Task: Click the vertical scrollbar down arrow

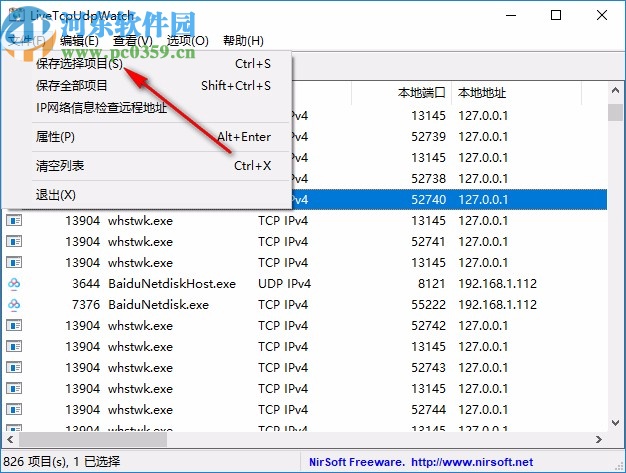Action: coord(615,422)
